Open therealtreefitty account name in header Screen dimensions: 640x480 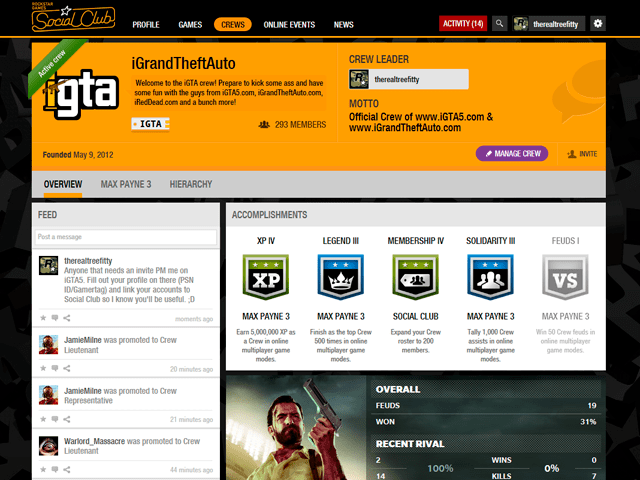pyautogui.click(x=556, y=24)
